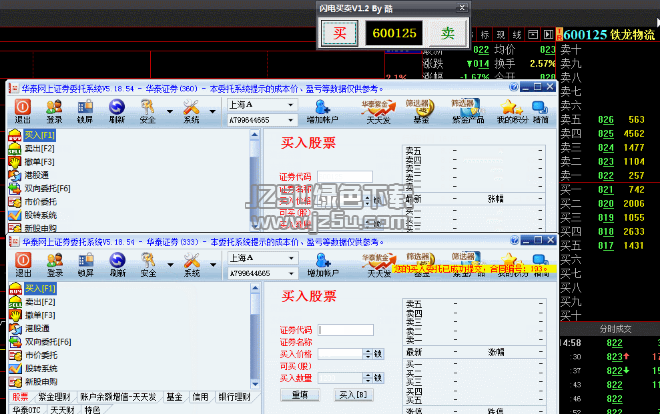Click 刷新 refresh icon in (360) window

pyautogui.click(x=117, y=111)
